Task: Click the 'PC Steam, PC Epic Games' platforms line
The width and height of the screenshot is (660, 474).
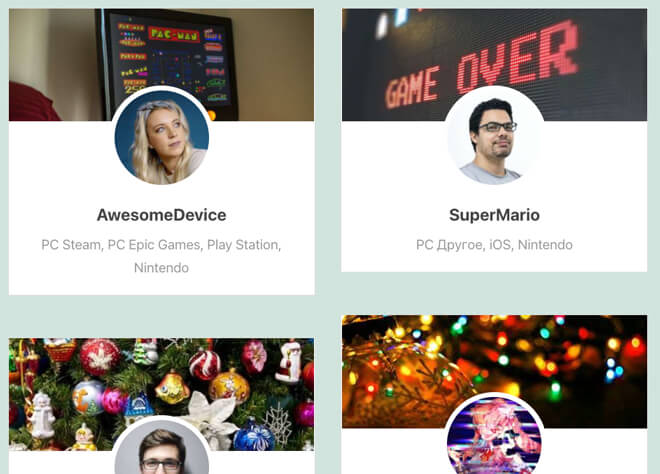Action: click(161, 245)
